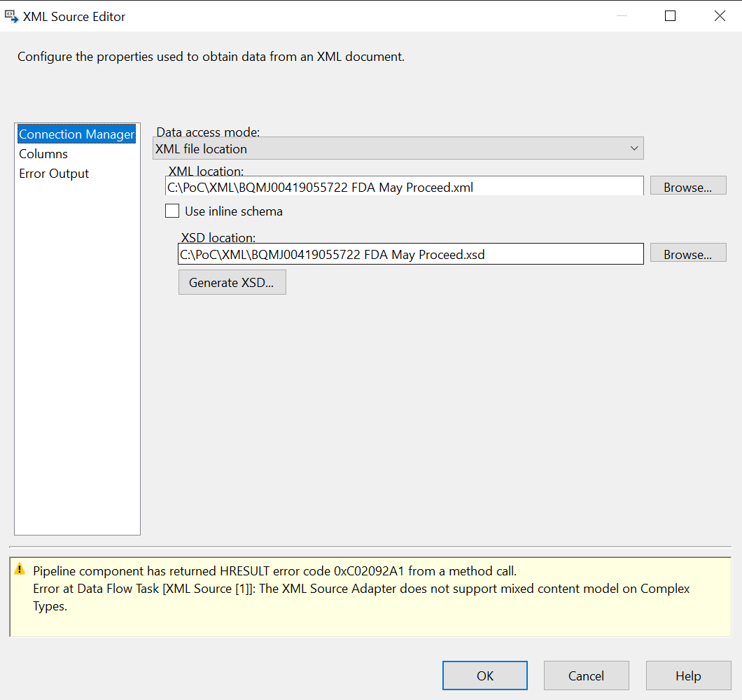The width and height of the screenshot is (742, 700).
Task: Select the Connection Manager page
Action: pyautogui.click(x=76, y=134)
